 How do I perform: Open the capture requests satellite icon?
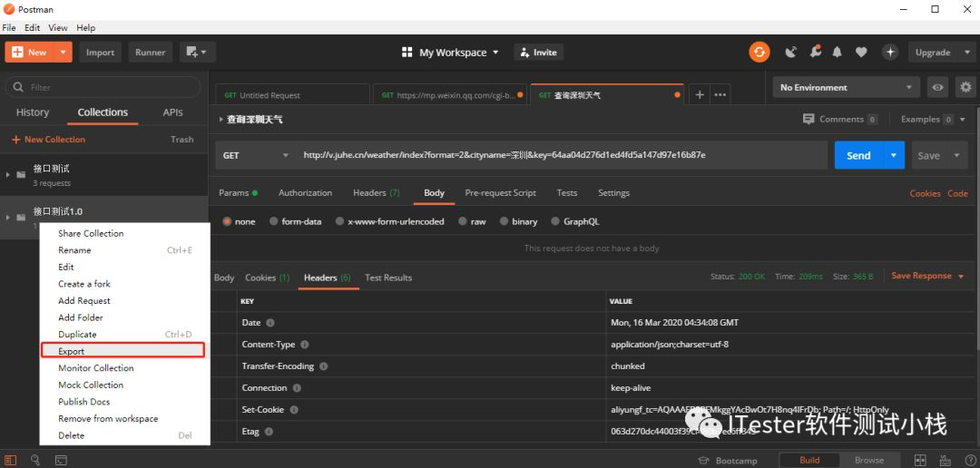(x=791, y=53)
